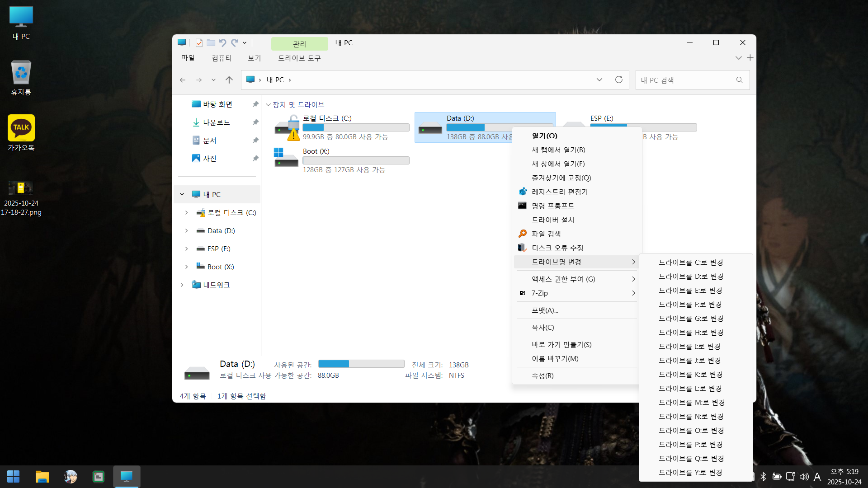The height and width of the screenshot is (488, 868).
Task: Collapse the 내 PC tree node
Action: [x=182, y=194]
